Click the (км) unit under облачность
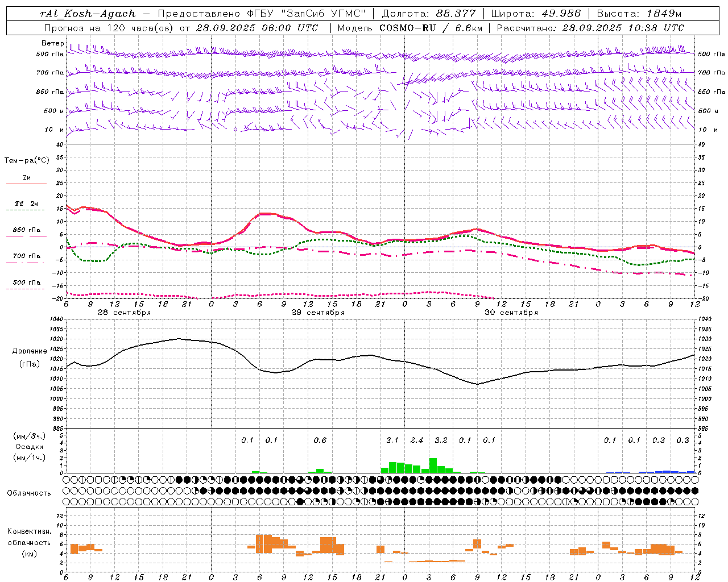This screenshot has height=582, width=728. [29, 554]
